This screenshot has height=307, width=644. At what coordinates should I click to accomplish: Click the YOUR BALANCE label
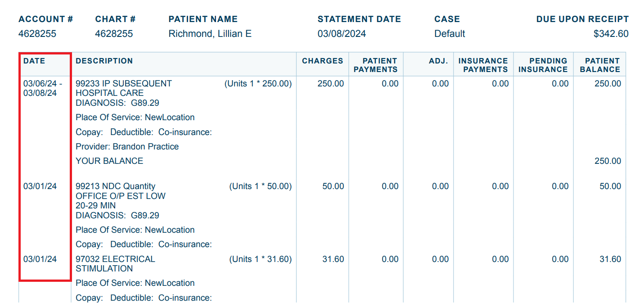pyautogui.click(x=109, y=161)
